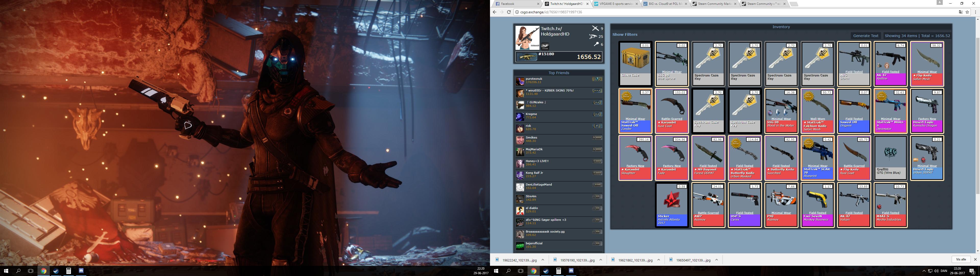This screenshot has width=980, height=276.
Task: Open friend MajMariaDk in Top Friends
Action: point(559,152)
